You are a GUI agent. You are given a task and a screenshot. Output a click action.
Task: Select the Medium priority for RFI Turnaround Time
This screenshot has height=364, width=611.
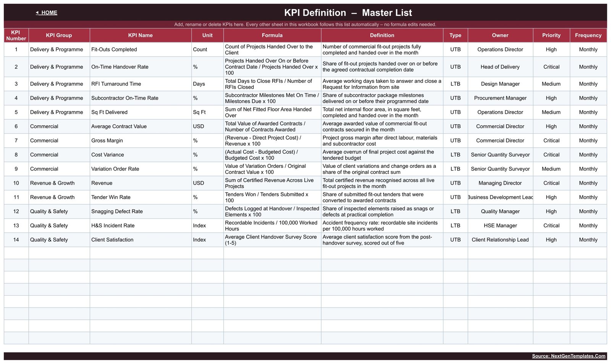[x=551, y=84]
